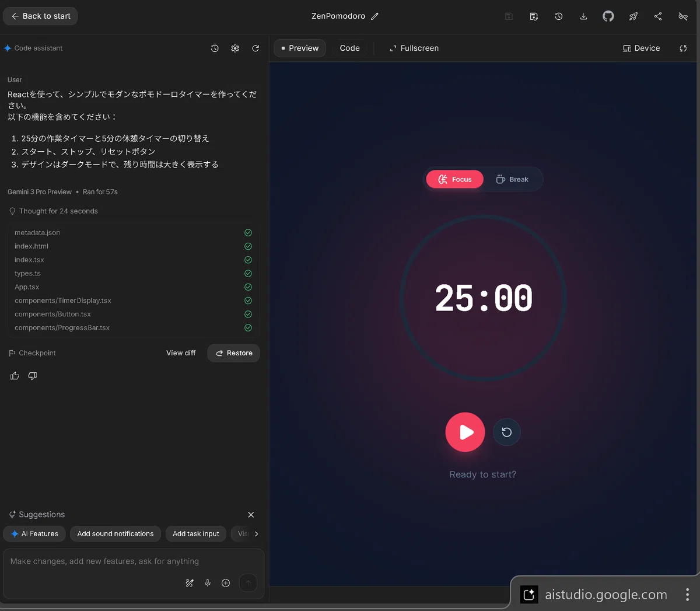Give a thumbs up to the response
Viewport: 700px width, 611px height.
point(15,376)
